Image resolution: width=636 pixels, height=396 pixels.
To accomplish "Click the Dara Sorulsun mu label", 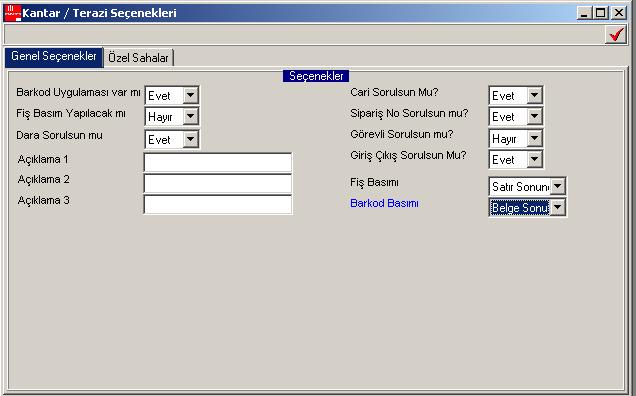I will [x=59, y=135].
